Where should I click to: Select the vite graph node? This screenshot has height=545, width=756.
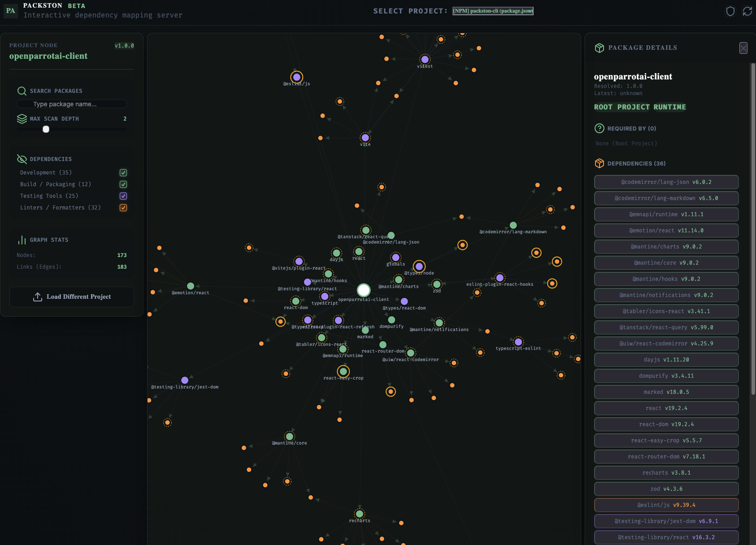point(365,138)
